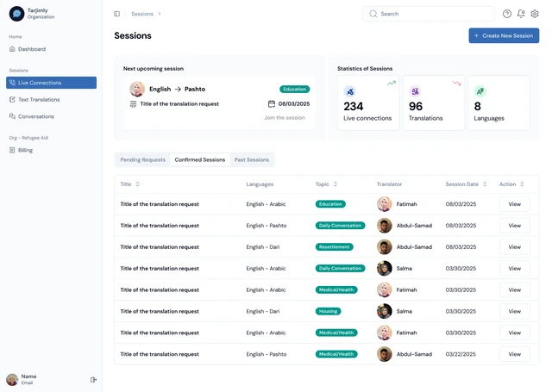Click Salma's avatar in Housing row
Screen dimensions: 552x392
click(x=385, y=312)
